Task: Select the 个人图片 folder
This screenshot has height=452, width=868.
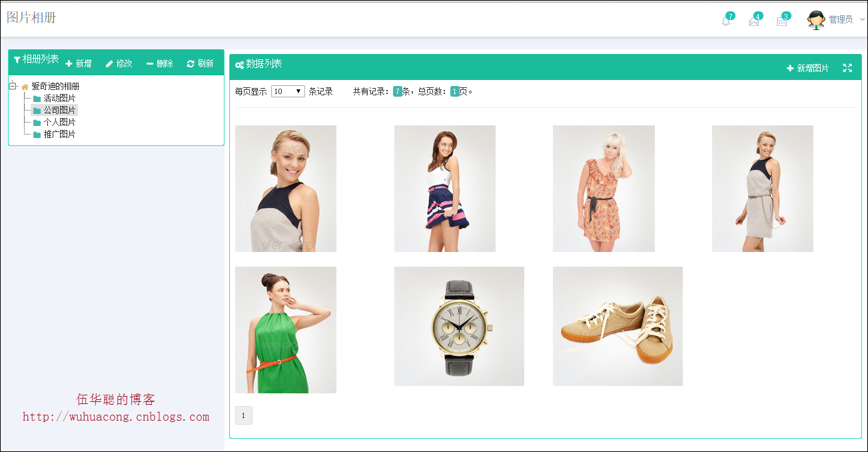Action: (59, 123)
